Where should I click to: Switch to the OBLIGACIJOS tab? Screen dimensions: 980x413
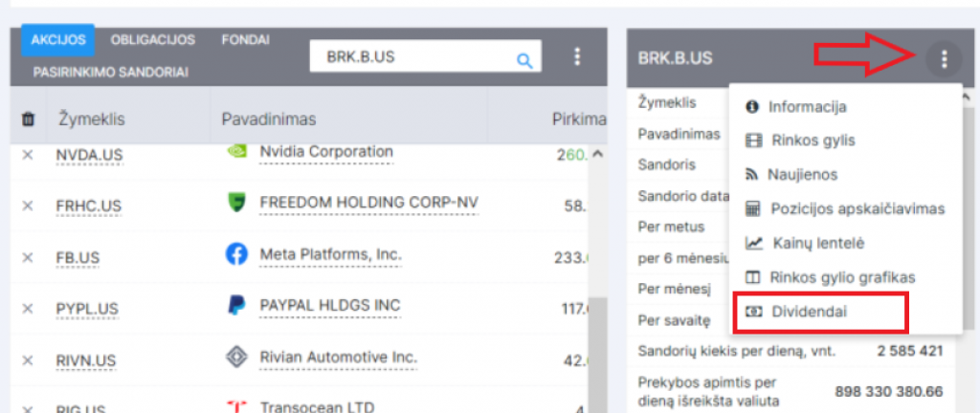point(153,40)
